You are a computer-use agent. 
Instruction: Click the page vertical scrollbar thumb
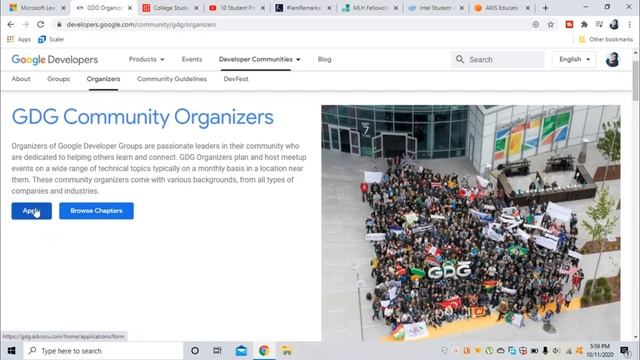(636, 80)
